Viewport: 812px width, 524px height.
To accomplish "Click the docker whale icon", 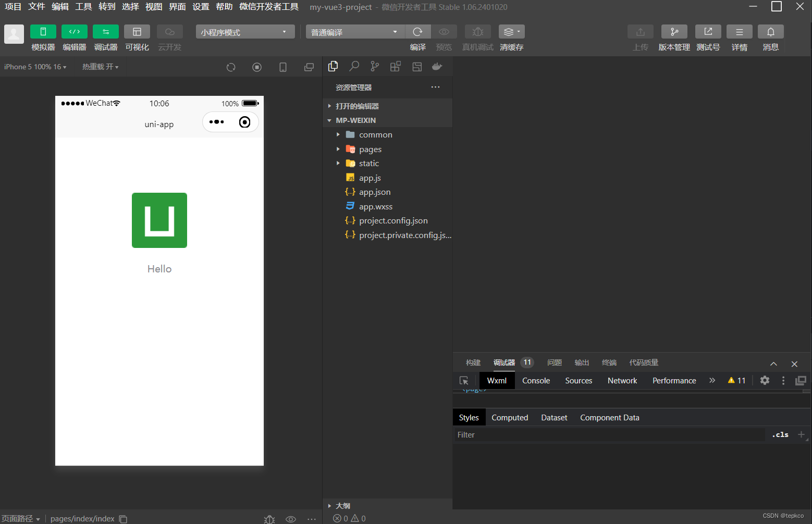I will pos(437,66).
